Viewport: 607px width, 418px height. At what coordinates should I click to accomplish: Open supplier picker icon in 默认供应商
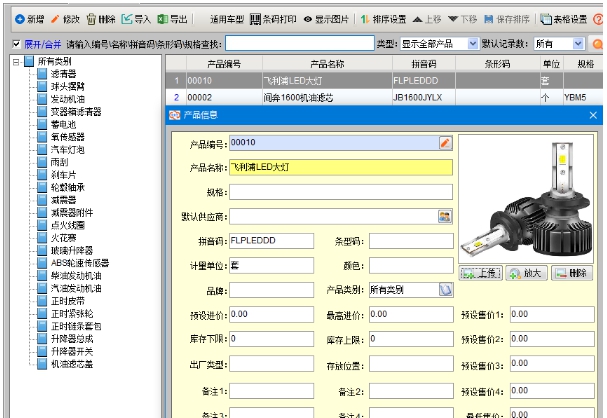pos(445,217)
